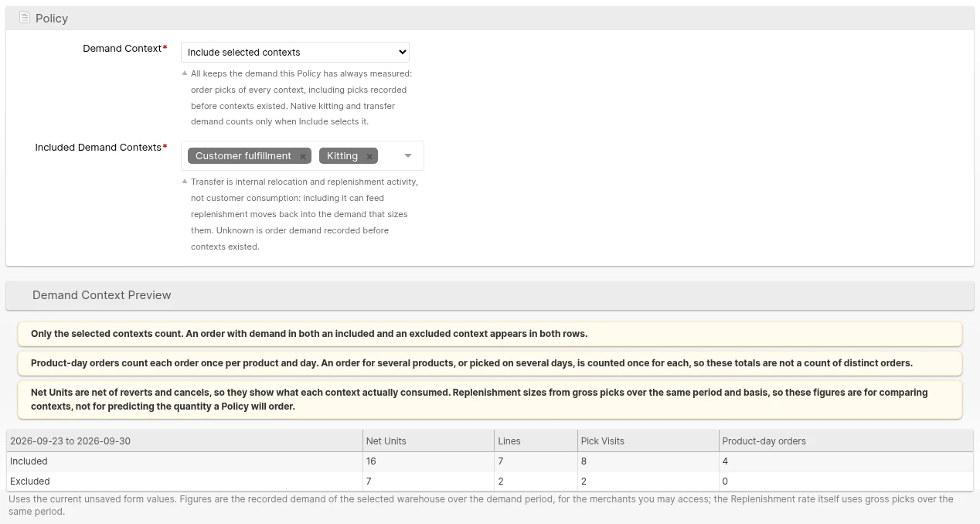Remove the Kitting context tag
The height and width of the screenshot is (524, 980).
[x=369, y=156]
